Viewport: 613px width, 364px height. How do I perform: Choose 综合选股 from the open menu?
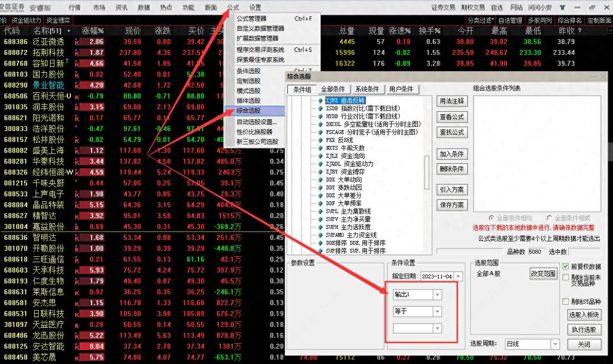pos(255,111)
